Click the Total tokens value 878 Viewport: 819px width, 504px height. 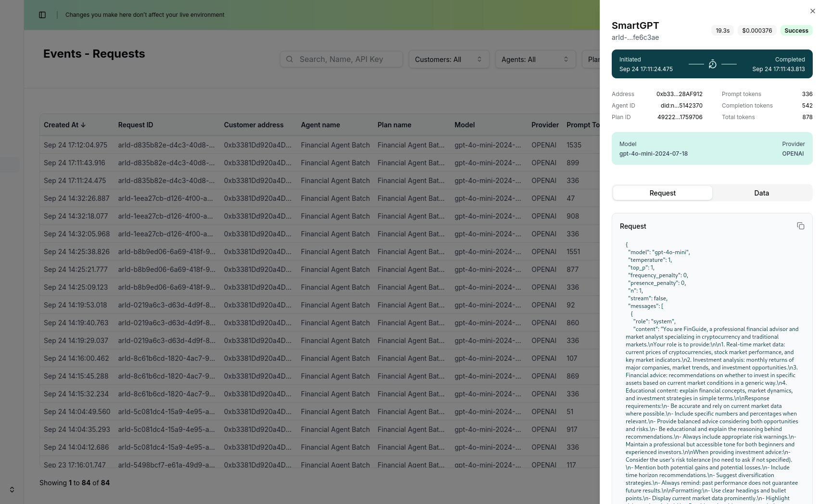point(807,117)
